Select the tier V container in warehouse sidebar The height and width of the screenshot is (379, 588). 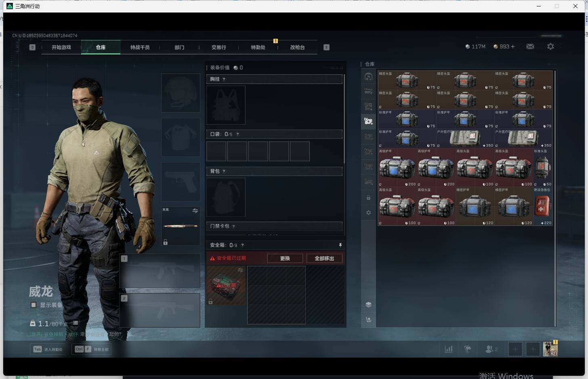[x=368, y=136]
